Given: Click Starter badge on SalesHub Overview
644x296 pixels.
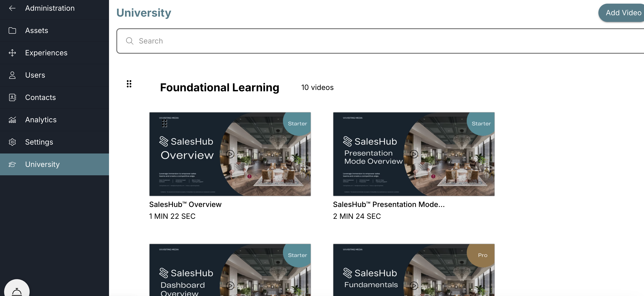Looking at the screenshot, I should click(297, 124).
